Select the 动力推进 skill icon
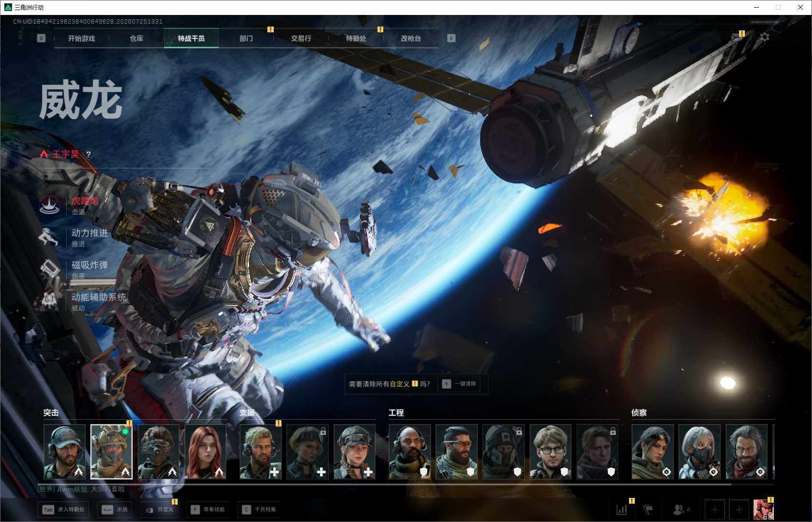 click(x=49, y=237)
